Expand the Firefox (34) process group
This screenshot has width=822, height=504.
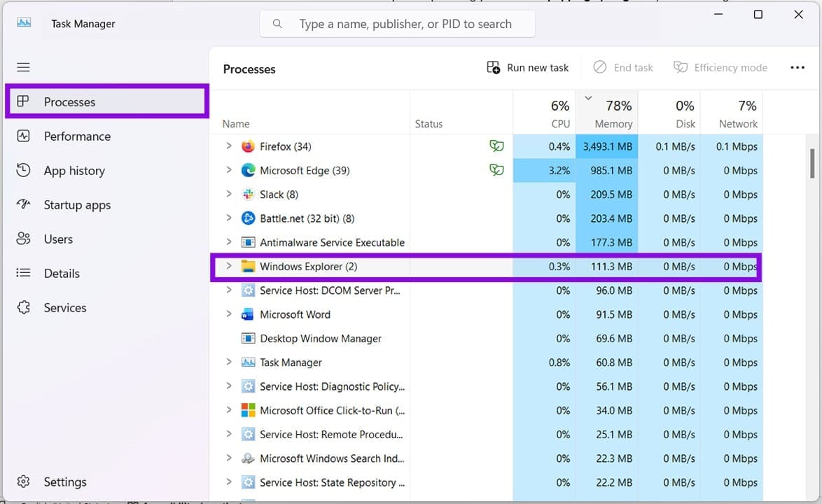[228, 146]
